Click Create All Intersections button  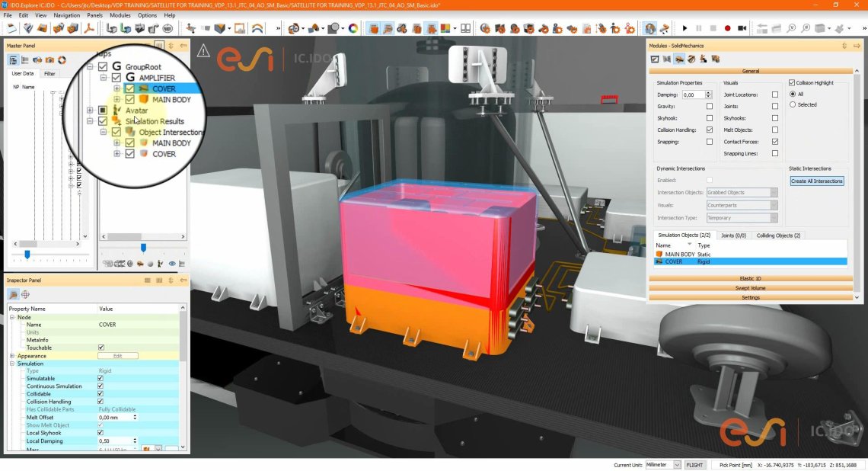(816, 181)
